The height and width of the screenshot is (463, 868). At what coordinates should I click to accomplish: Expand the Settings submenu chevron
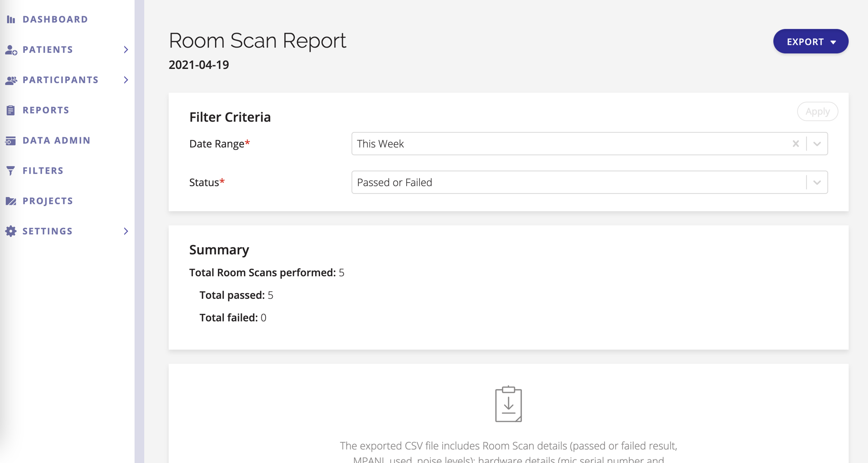[126, 231]
